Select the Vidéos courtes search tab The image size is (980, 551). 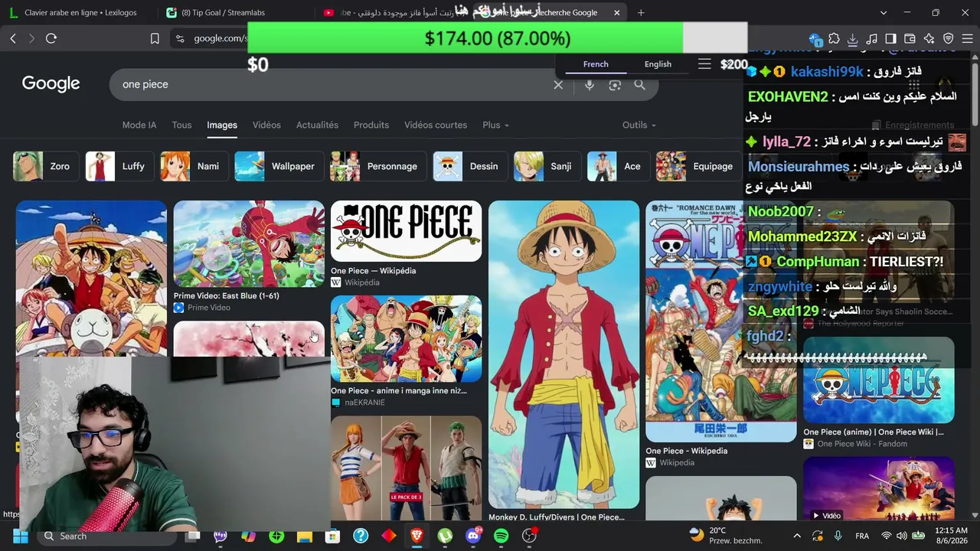tap(436, 125)
